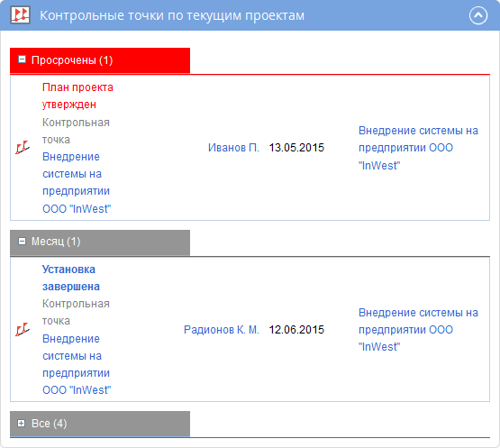Collapse the widget with the round chevron button
The image size is (500, 448).
tap(478, 15)
